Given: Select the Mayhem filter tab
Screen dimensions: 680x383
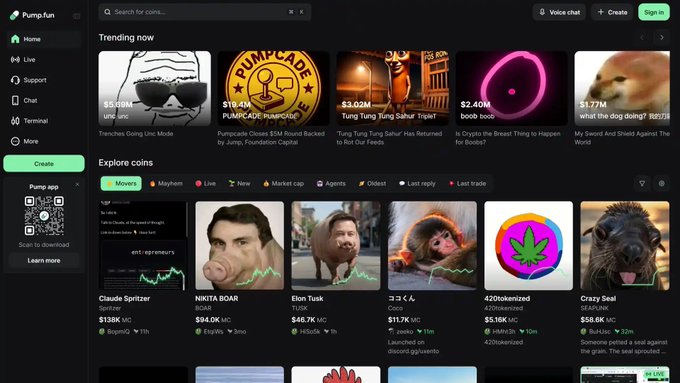Looking at the screenshot, I should (x=166, y=183).
